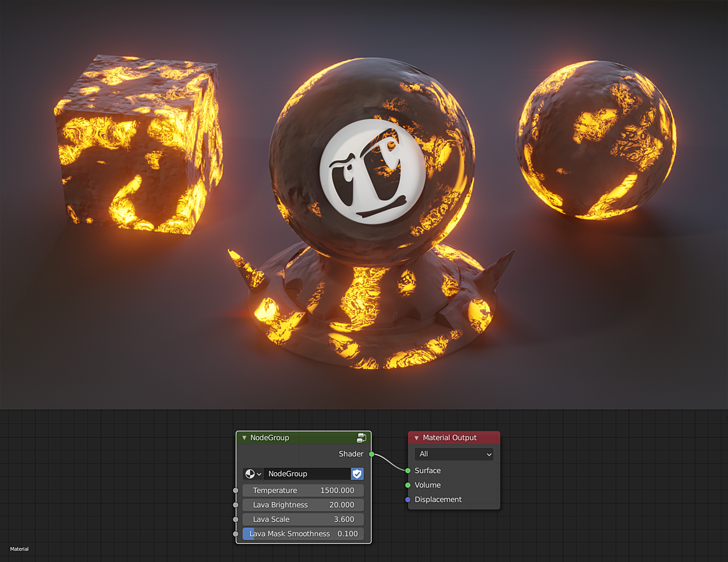This screenshot has width=728, height=562.
Task: Click the Lava Brightness value field
Action: [x=303, y=505]
